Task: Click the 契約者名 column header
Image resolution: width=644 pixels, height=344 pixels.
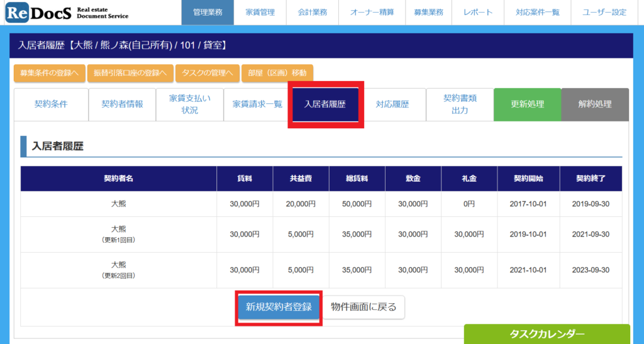Action: point(119,179)
